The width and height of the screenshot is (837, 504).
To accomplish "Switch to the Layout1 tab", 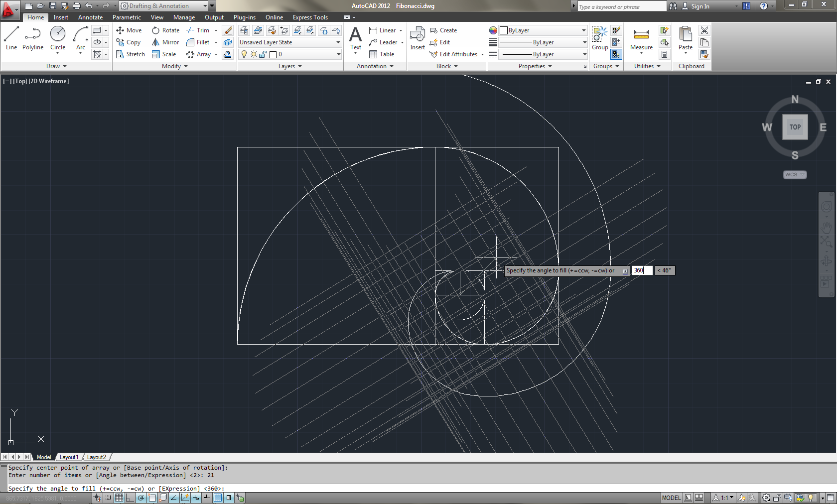I will [x=68, y=457].
